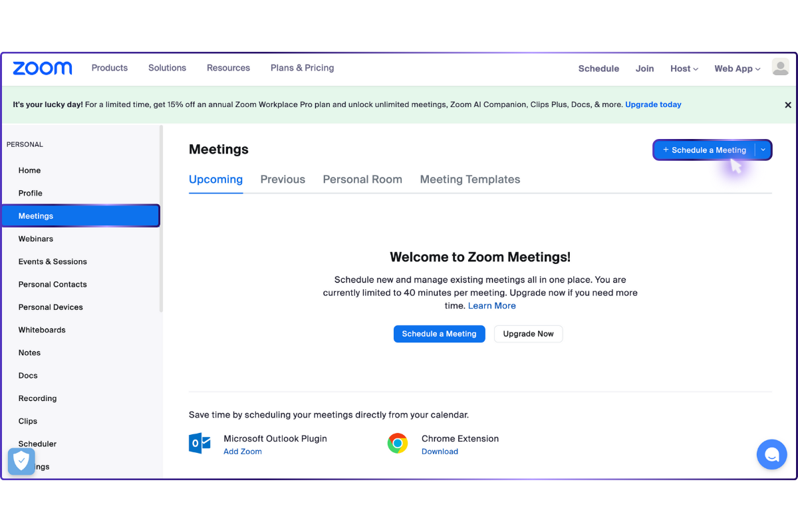Click Schedule in the top navigation
Image resolution: width=798 pixels, height=532 pixels.
(x=598, y=68)
